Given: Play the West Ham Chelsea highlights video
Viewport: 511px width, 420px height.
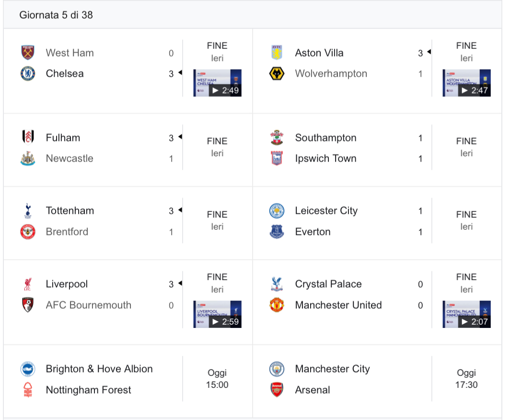Looking at the screenshot, I should tap(217, 83).
